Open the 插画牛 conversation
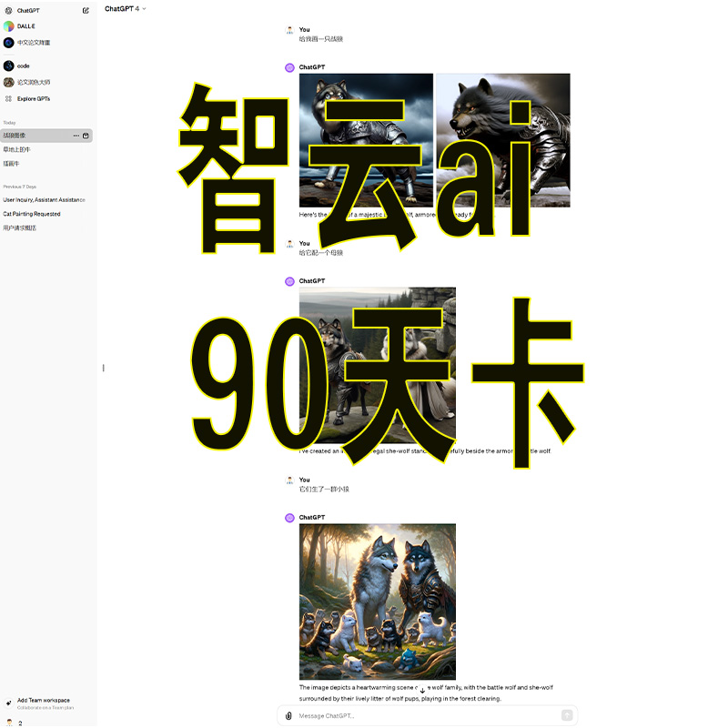Screen dimensions: 728x728 click(12, 164)
